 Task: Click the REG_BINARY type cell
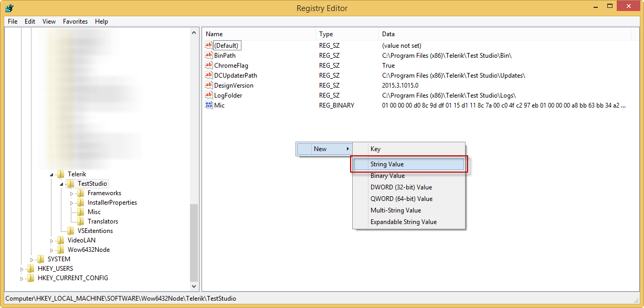(336, 105)
